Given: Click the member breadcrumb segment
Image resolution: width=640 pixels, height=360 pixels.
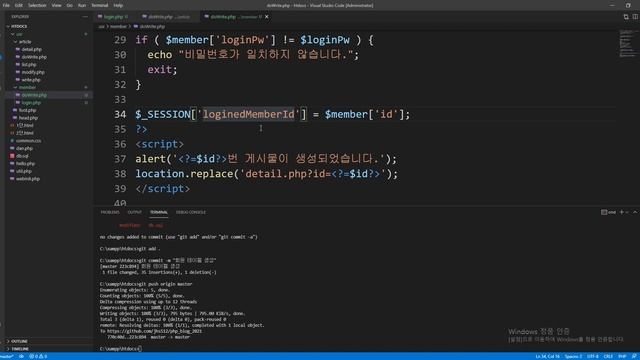Looking at the screenshot, I should (118, 27).
